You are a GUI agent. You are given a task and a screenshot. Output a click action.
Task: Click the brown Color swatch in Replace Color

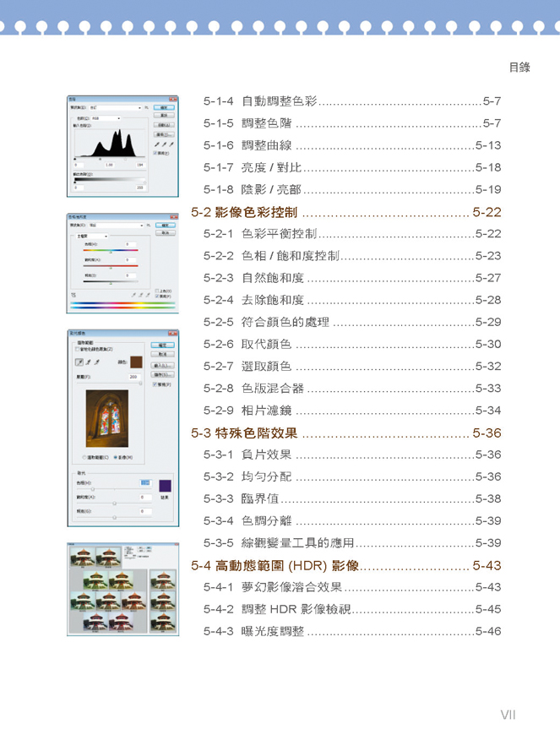(x=135, y=362)
